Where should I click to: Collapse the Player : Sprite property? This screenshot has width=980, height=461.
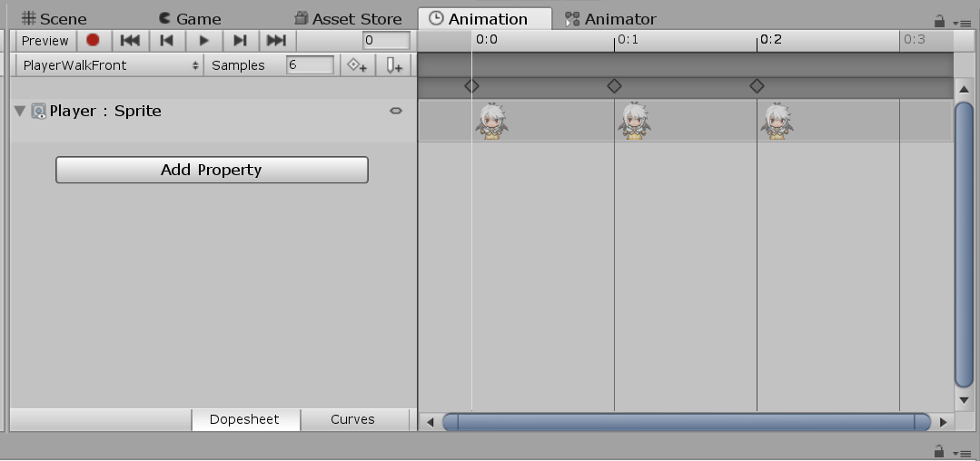pos(20,111)
